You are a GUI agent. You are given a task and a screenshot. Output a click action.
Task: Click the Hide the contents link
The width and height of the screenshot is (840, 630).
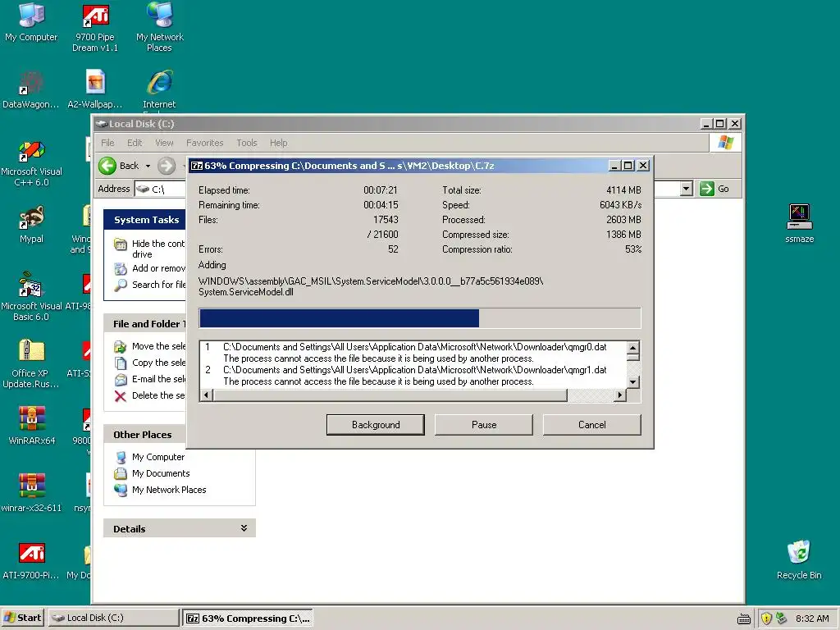158,249
